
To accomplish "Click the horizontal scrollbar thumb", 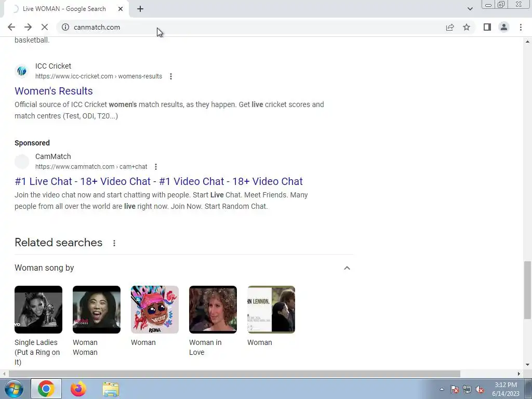I will (234, 374).
